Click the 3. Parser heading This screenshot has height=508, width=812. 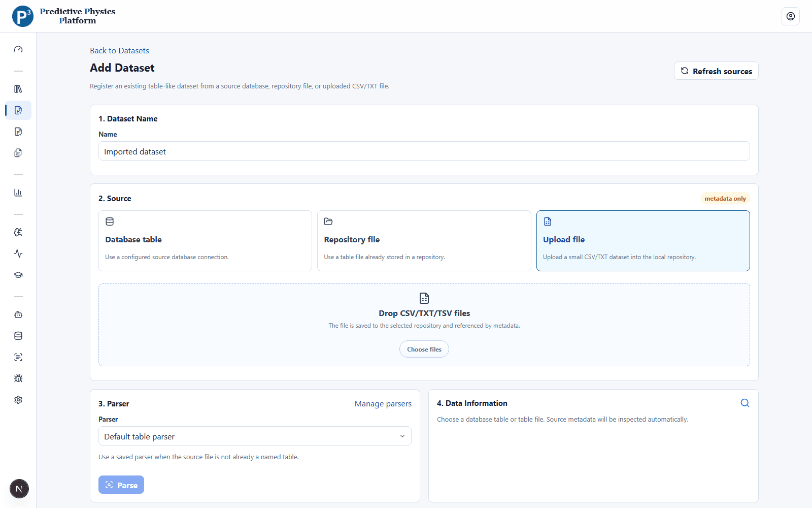point(114,404)
